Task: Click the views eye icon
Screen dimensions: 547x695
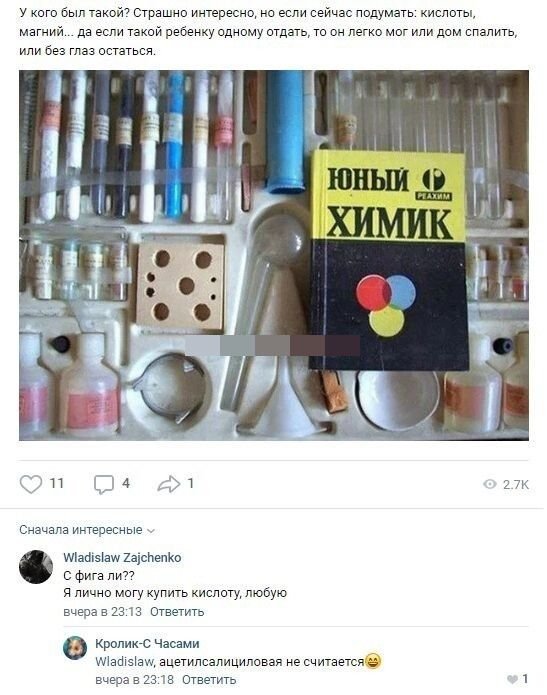Action: (490, 484)
